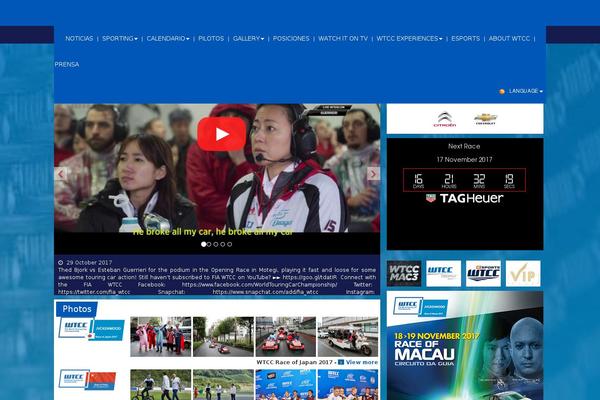This screenshot has height=400, width=600.
Task: Open the mascot costumes photo thumbnail
Action: coord(161,337)
